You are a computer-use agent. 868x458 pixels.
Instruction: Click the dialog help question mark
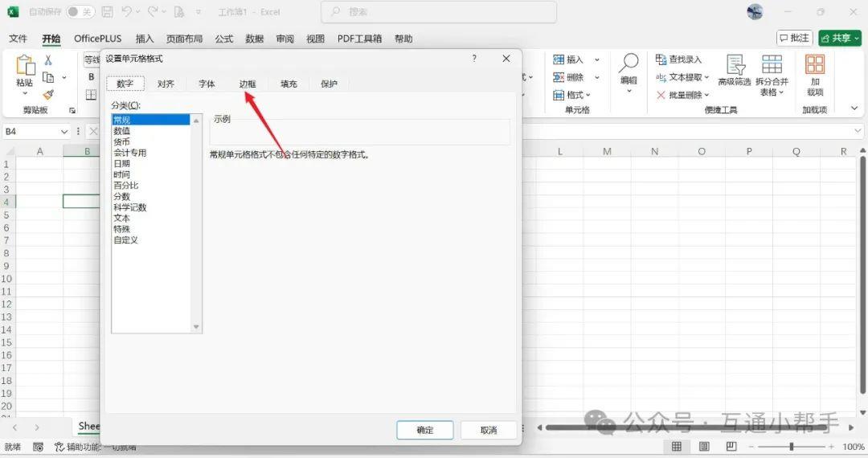pos(474,58)
